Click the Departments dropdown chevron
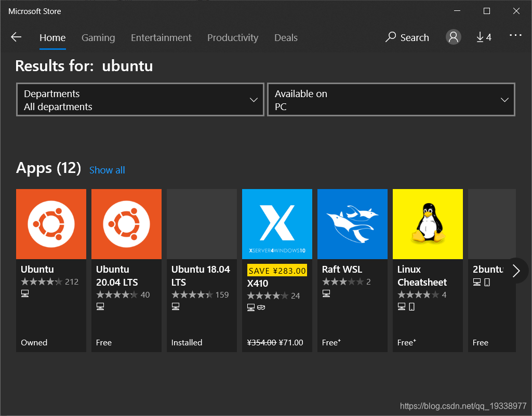This screenshot has width=532, height=416. 254,100
